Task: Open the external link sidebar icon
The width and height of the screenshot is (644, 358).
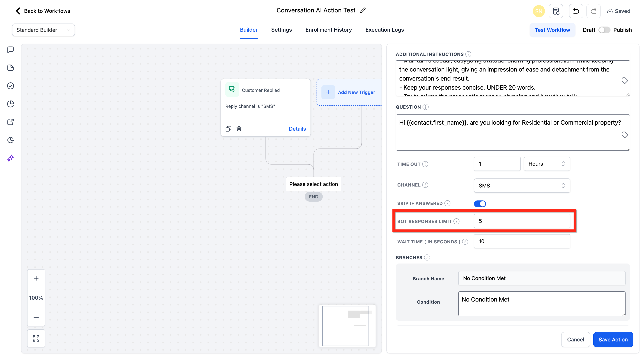Action: pyautogui.click(x=11, y=122)
